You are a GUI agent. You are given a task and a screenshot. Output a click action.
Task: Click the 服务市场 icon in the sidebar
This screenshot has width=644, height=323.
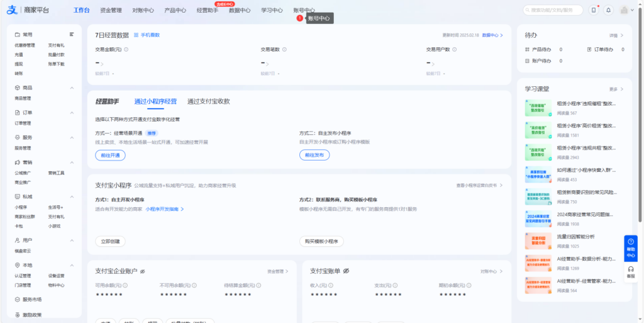(x=17, y=300)
